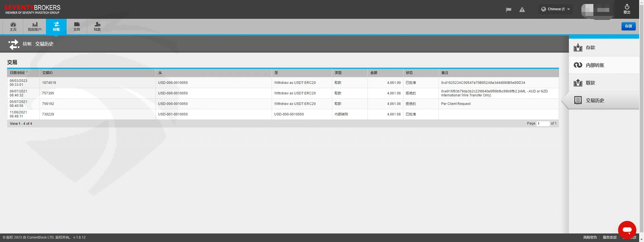This screenshot has height=242, width=644.
Task: Select the 转账 transfer tab
Action: tap(56, 26)
